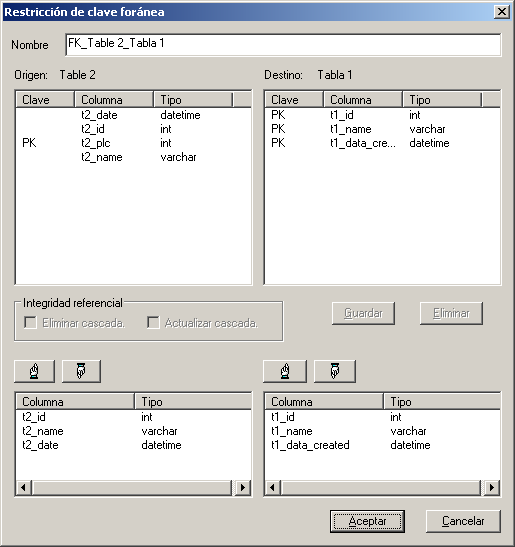Sort origin table by Clave header

click(x=45, y=100)
